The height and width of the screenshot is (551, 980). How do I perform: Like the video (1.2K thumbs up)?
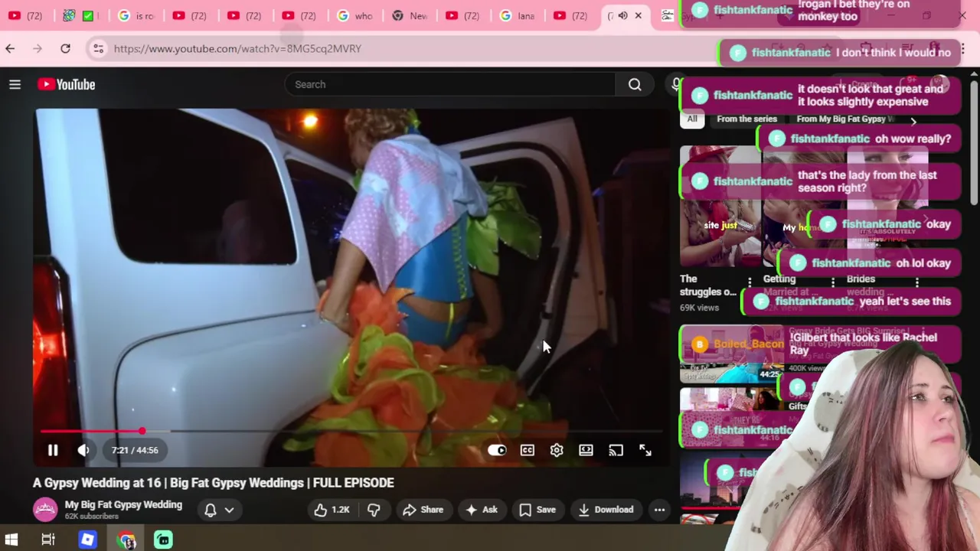(332, 510)
